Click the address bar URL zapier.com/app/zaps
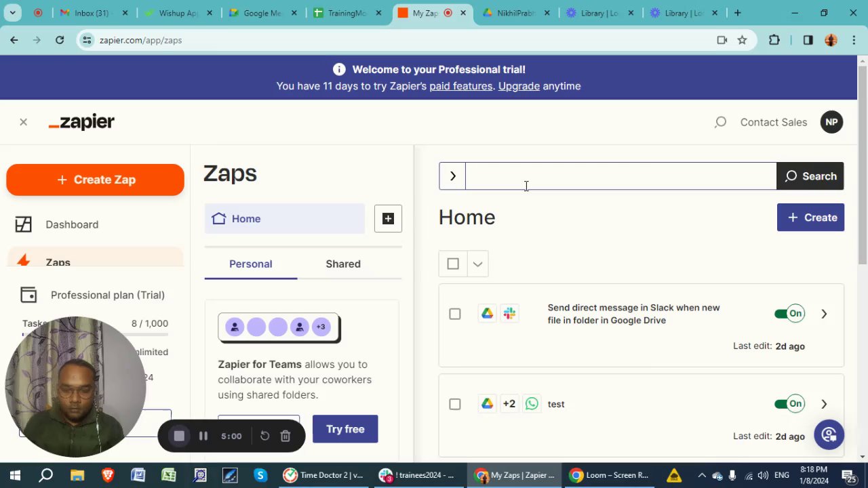Image resolution: width=868 pixels, height=488 pixels. [140, 40]
